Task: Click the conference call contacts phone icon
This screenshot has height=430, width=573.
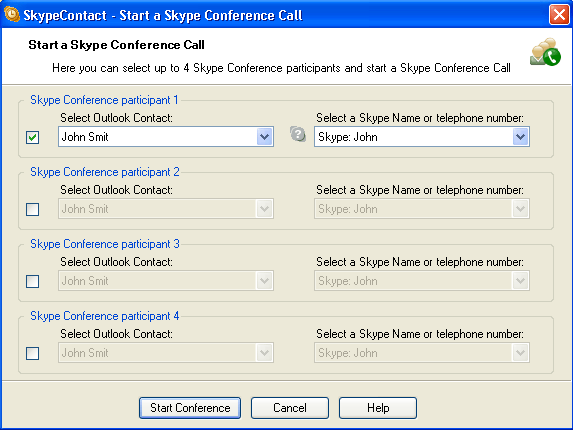Action: click(545, 52)
